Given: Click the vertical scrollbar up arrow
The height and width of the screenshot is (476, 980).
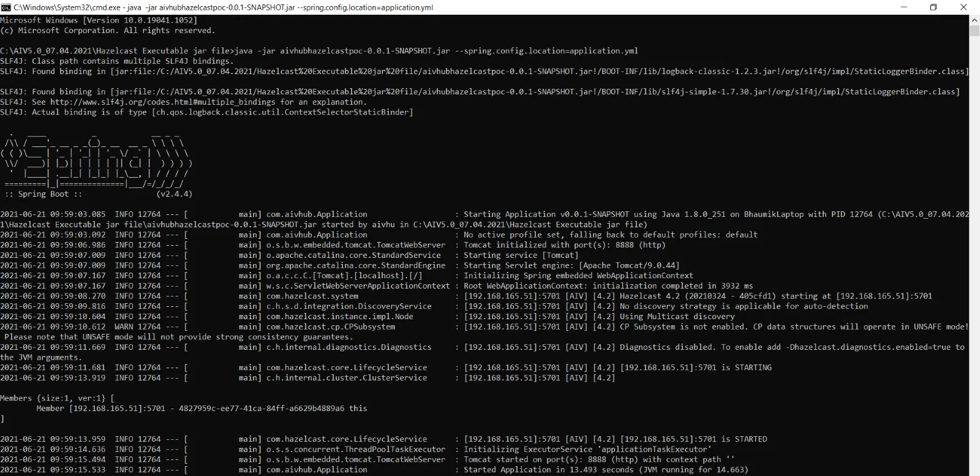Looking at the screenshot, I should [x=974, y=20].
